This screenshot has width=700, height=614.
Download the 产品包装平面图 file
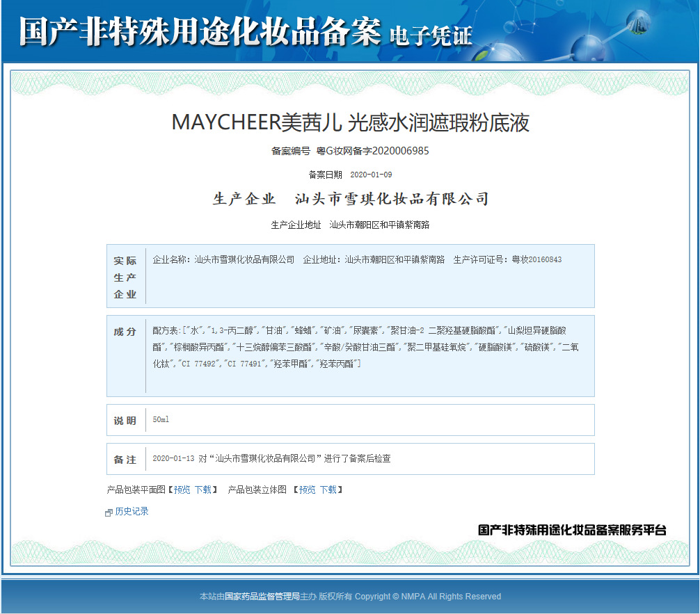203,490
